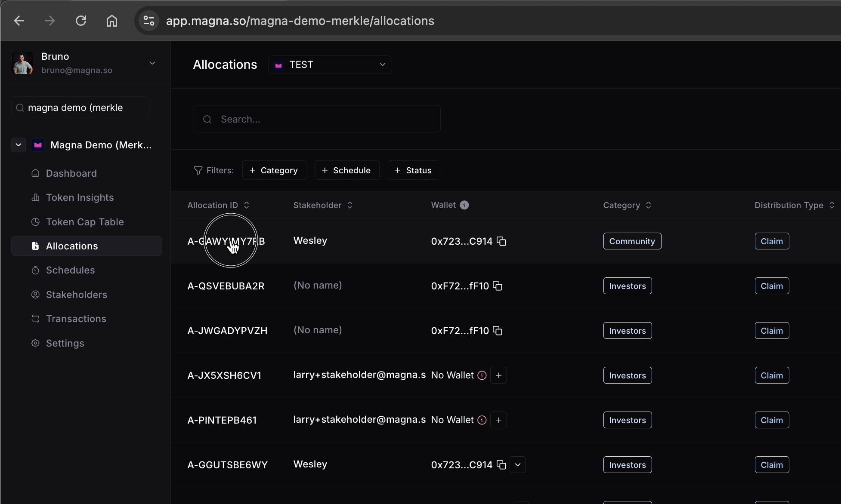Collapse the Magna Demo project tree

coord(19,145)
